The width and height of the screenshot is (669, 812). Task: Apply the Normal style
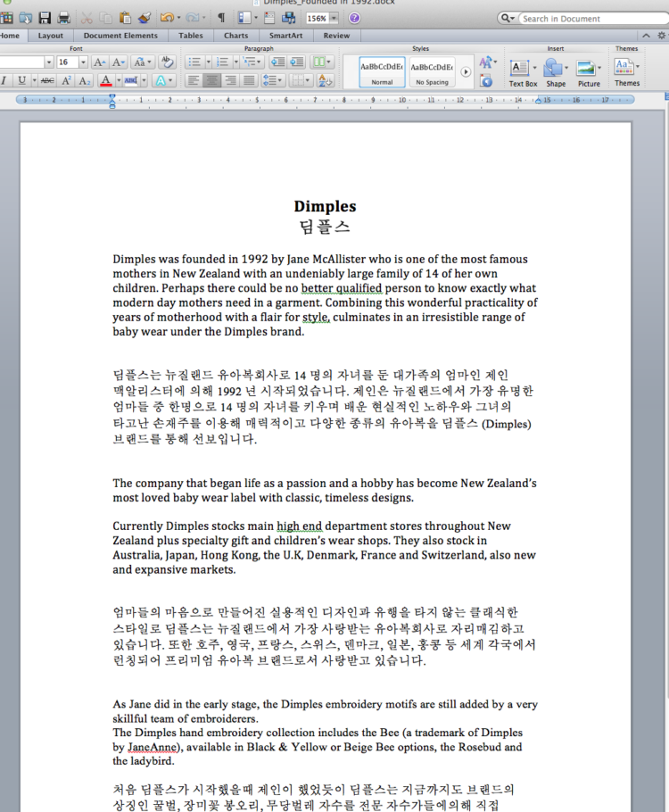click(382, 72)
